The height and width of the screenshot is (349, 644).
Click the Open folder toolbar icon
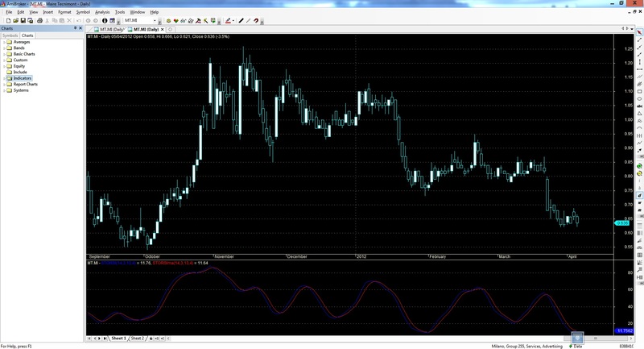click(15, 21)
